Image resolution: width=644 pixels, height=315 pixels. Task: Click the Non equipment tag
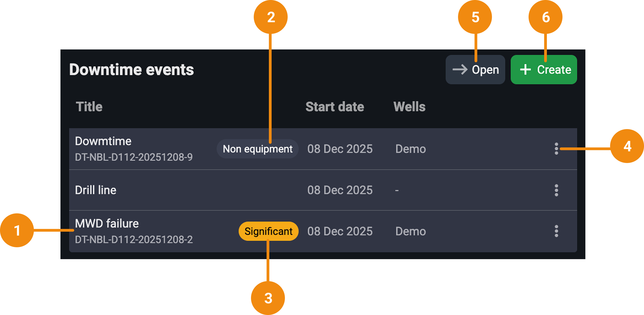257,149
